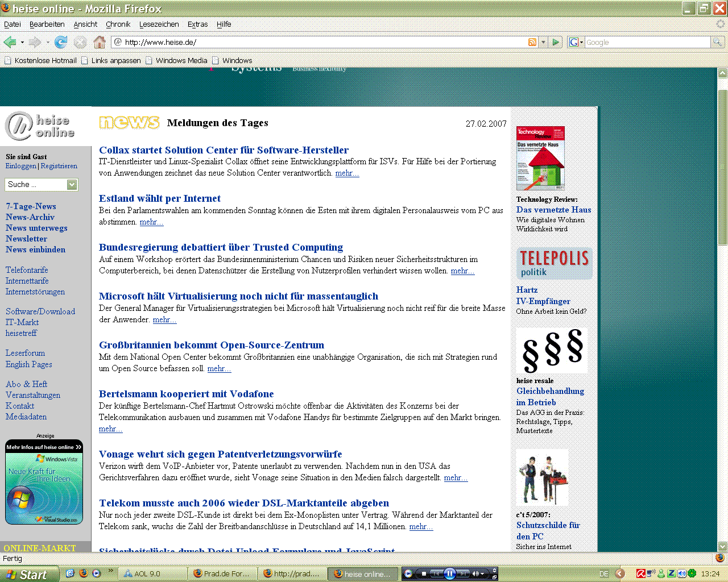
Task: Click the search magnifier icon in Google box
Action: tap(718, 42)
